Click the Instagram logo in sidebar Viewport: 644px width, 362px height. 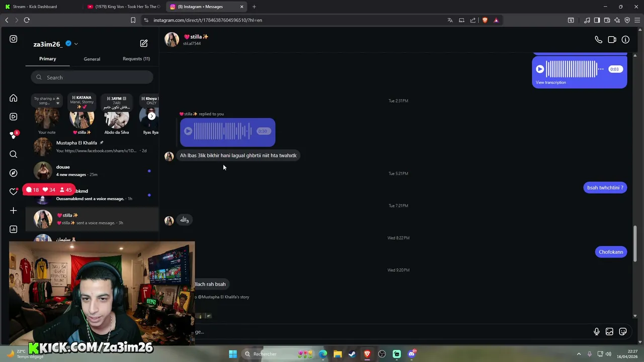[x=14, y=39]
